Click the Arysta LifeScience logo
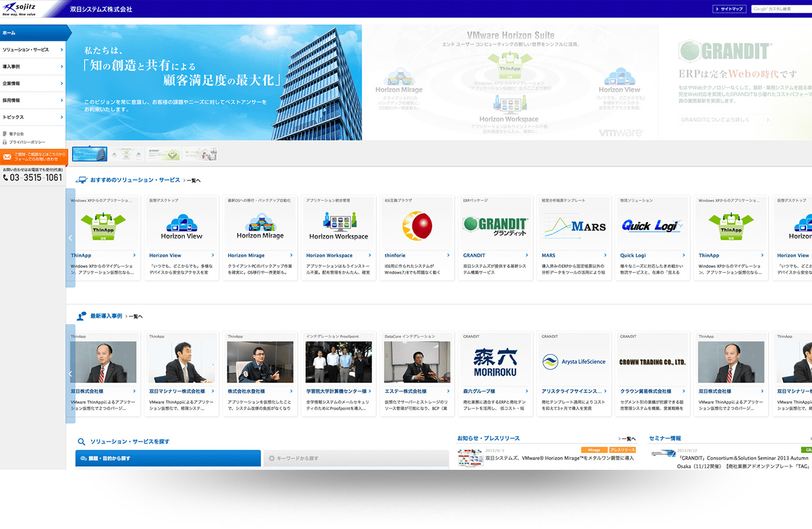This screenshot has height=529, width=812. click(x=574, y=362)
